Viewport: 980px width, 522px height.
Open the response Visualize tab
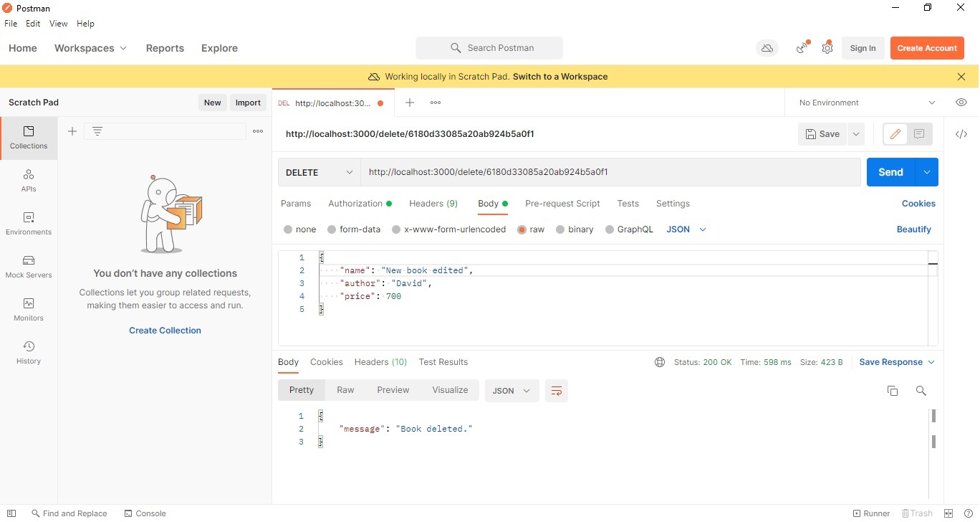coord(450,390)
